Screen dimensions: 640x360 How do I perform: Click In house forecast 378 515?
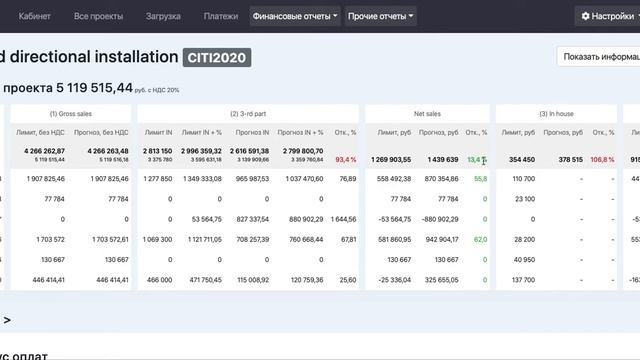571,160
